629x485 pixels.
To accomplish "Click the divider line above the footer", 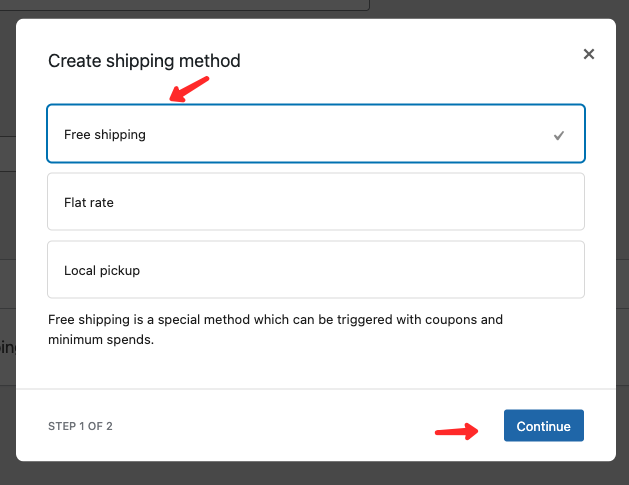I will 316,389.
